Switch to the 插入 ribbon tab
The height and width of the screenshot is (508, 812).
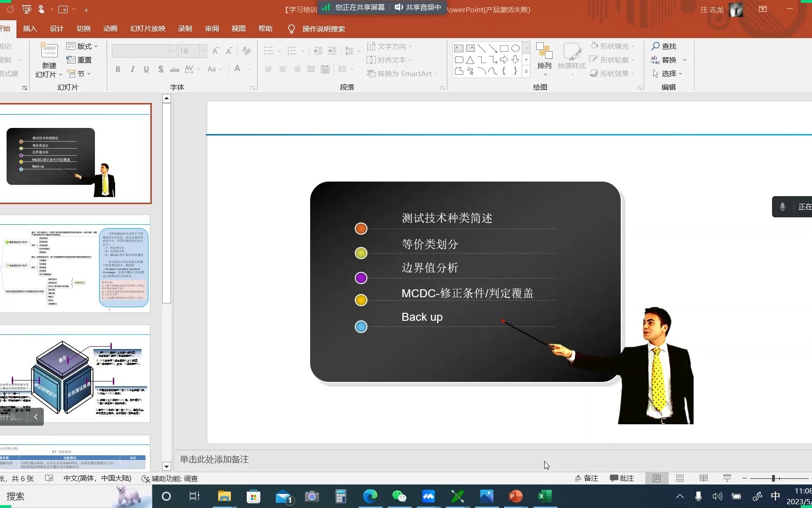[x=30, y=28]
